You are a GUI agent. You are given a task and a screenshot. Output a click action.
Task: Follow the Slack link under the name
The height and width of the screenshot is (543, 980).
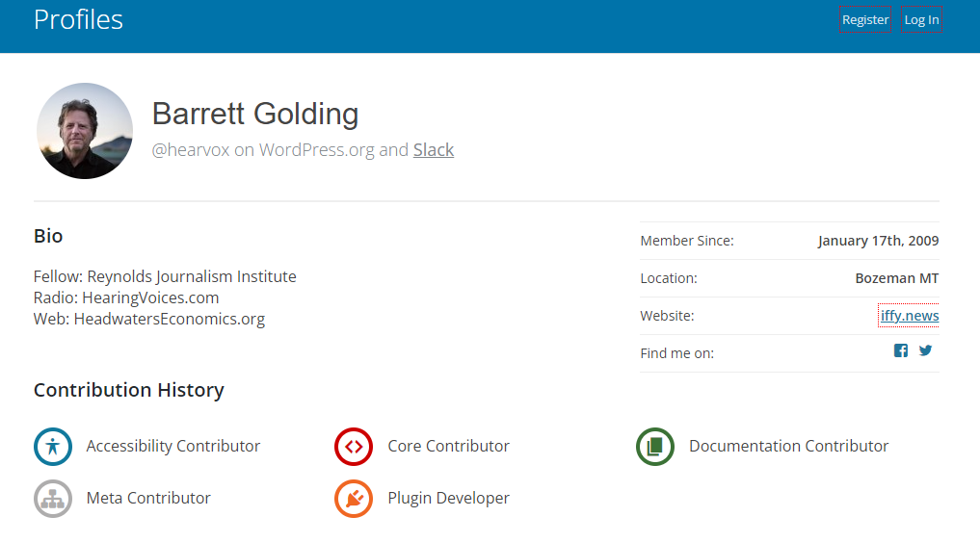point(433,150)
